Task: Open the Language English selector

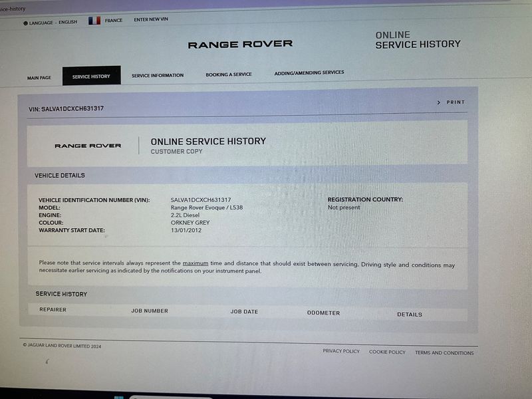Action: pos(51,23)
